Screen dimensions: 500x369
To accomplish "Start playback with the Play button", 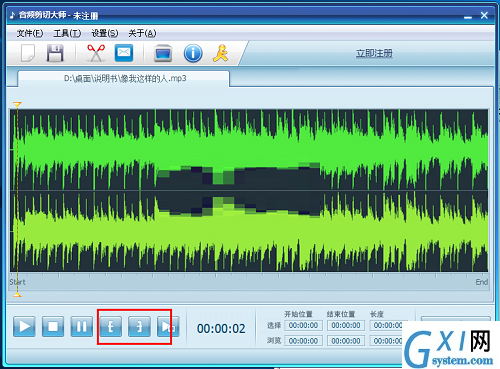I will tap(24, 326).
